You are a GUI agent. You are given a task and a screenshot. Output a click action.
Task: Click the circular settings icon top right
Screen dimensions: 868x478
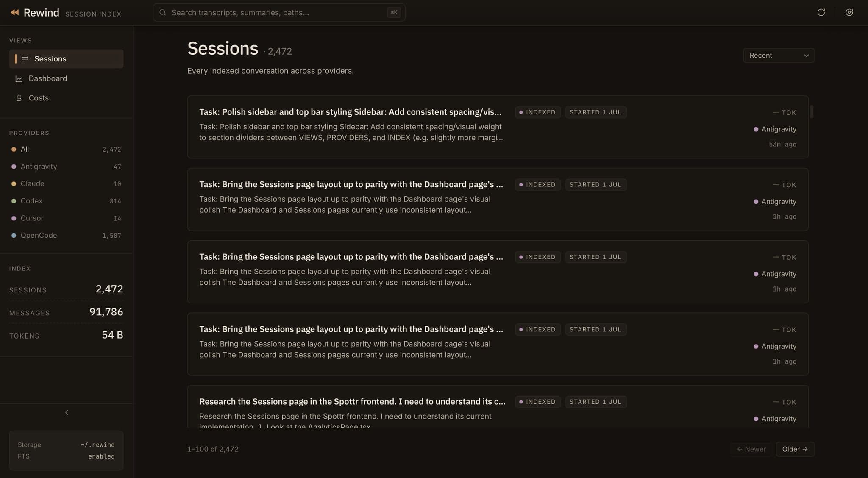tap(849, 12)
